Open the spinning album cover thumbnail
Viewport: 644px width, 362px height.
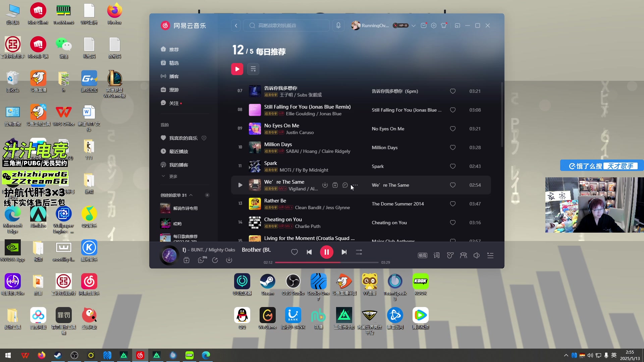click(x=169, y=255)
